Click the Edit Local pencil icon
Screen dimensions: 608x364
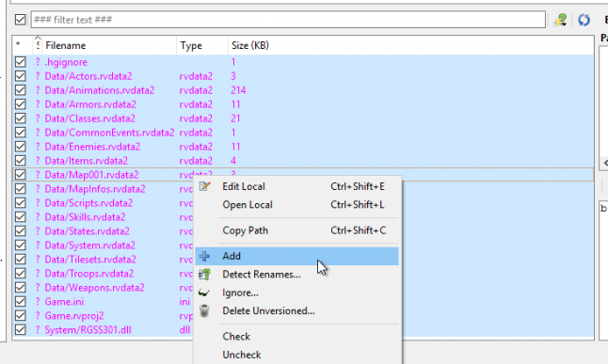pyautogui.click(x=204, y=186)
